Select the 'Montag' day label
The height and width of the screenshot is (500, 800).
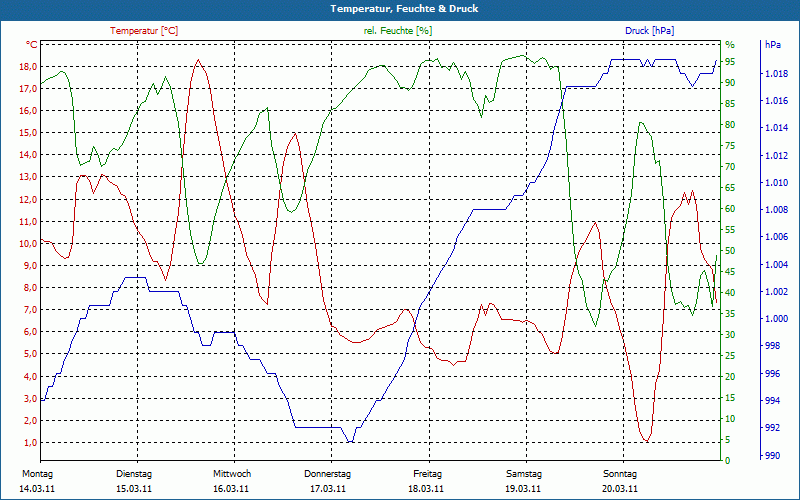click(37, 474)
